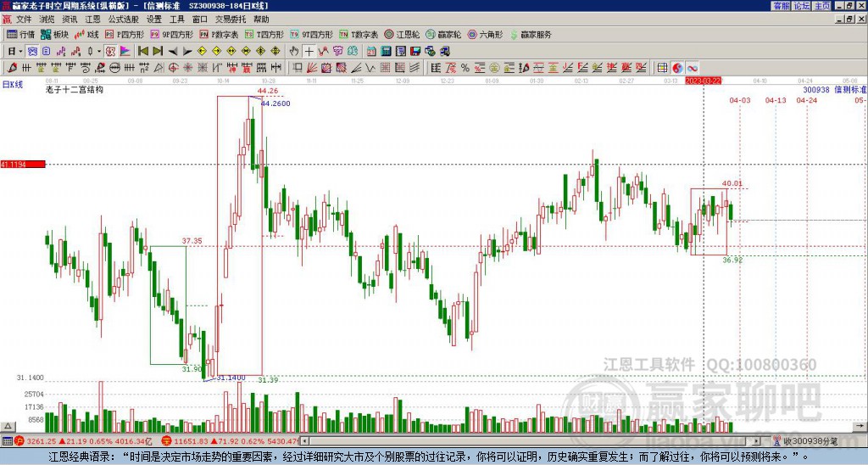The width and height of the screenshot is (868, 465).
Task: Toggle the rainbow color flag icon
Action: tap(125, 52)
